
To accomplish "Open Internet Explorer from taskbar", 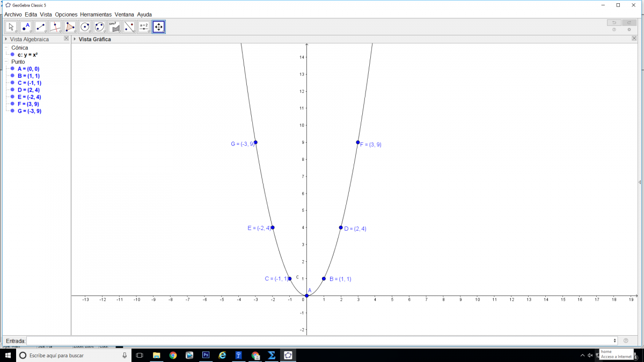I will [x=222, y=355].
